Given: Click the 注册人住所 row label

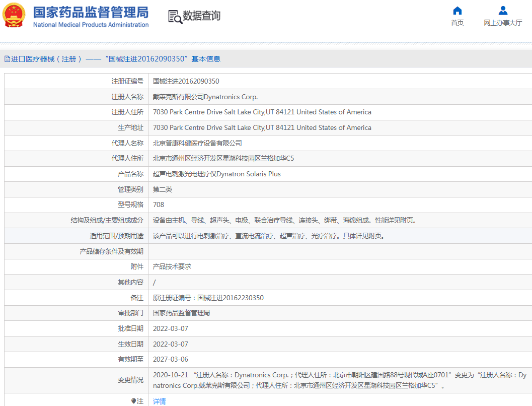Looking at the screenshot, I should click(127, 112).
